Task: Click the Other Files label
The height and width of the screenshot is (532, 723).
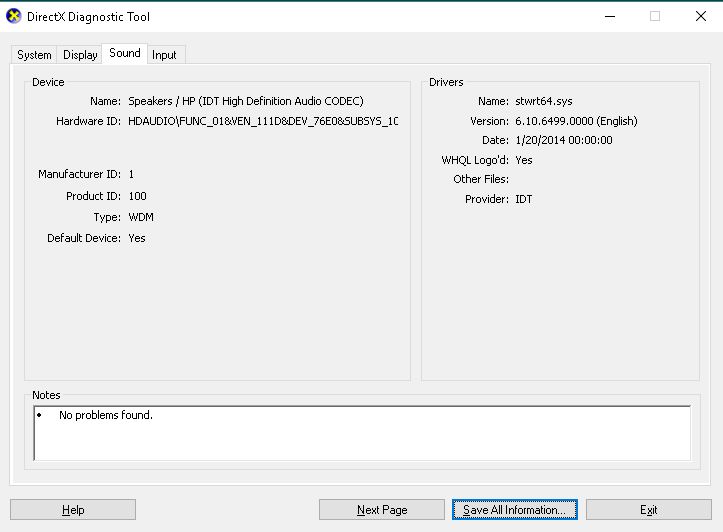Action: point(481,179)
